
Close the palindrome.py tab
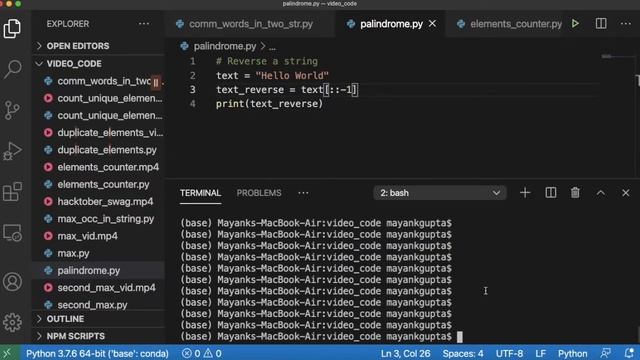432,24
